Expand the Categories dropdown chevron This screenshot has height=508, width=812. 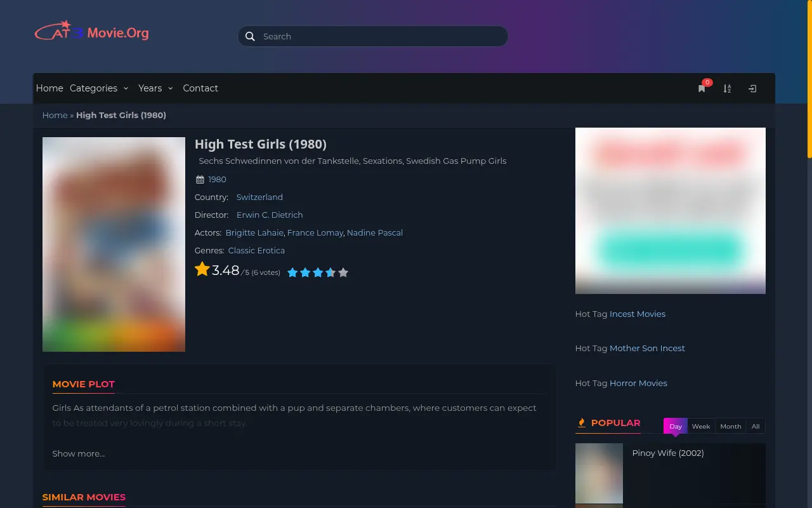(126, 88)
